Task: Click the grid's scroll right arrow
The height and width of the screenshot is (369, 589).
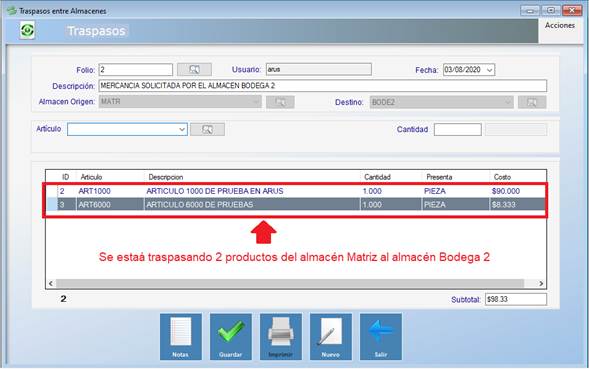Action: click(541, 283)
